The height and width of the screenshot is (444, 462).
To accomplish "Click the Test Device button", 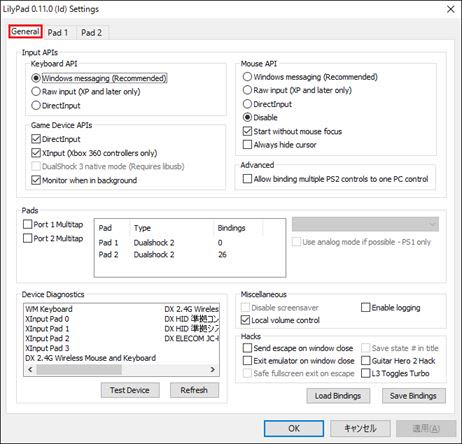I will pos(130,390).
